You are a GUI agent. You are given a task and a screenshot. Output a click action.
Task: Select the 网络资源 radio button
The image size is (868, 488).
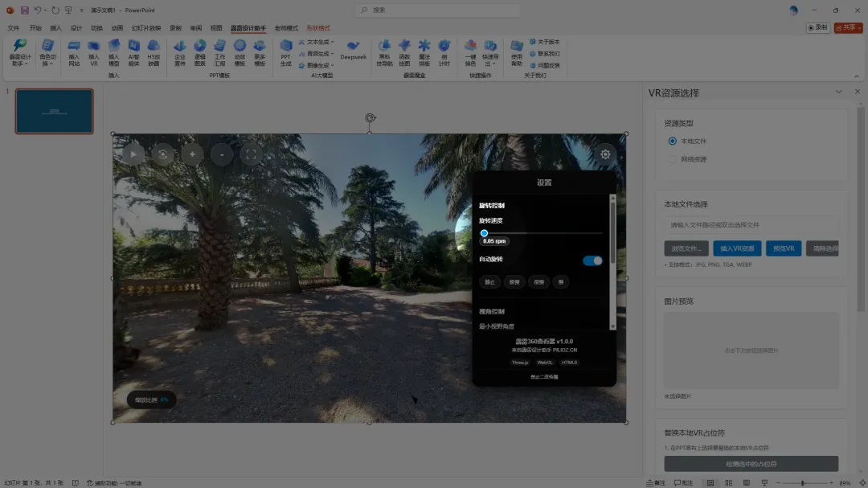tap(673, 159)
